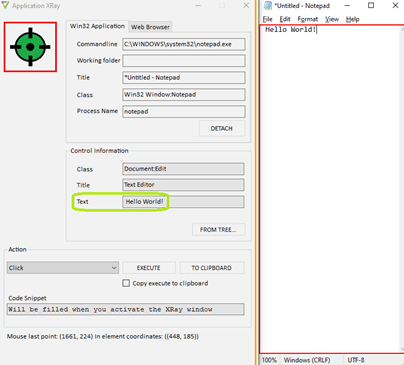
Task: Click the control Title field showing Text Editor
Action: (183, 185)
